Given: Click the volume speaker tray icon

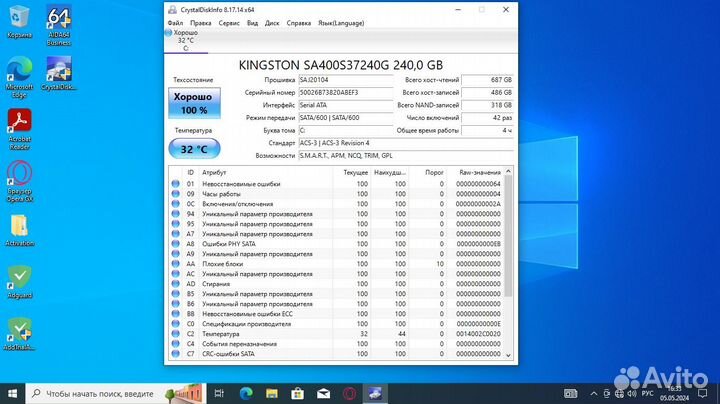Looking at the screenshot, I should pos(632,393).
